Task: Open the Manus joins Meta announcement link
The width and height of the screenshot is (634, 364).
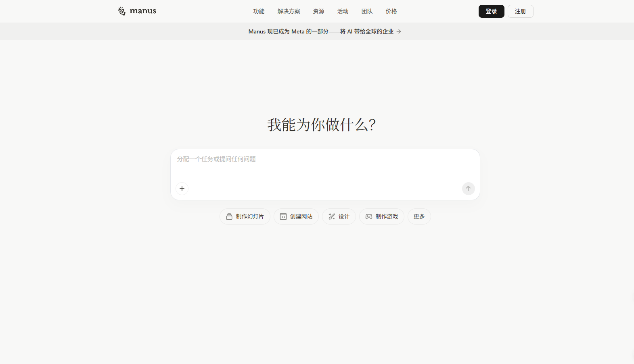Action: (x=324, y=31)
